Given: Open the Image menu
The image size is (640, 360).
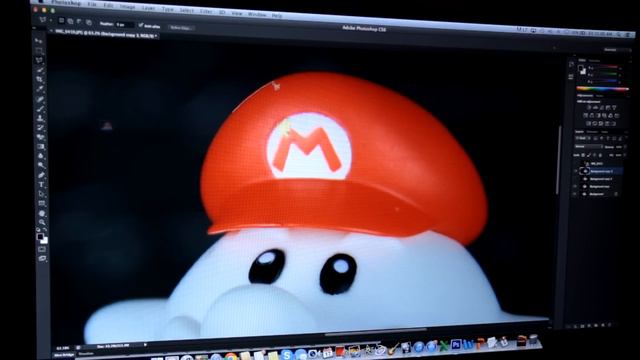Looking at the screenshot, I should coord(127,7).
